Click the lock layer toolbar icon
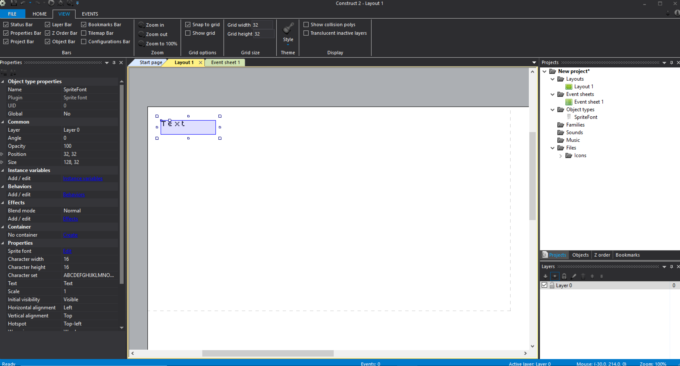The image size is (680, 366). coord(564,276)
